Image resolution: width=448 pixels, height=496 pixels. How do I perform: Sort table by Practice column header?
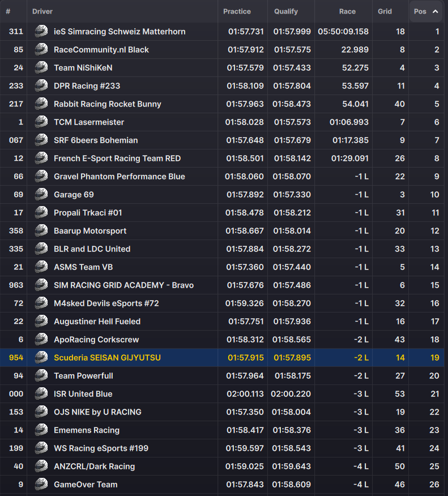point(237,11)
